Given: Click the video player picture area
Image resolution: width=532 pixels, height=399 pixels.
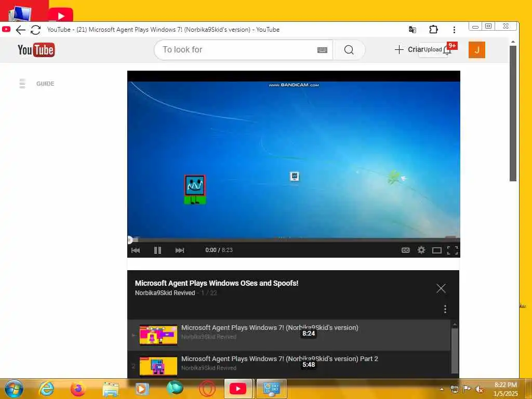Looking at the screenshot, I should pos(294,159).
